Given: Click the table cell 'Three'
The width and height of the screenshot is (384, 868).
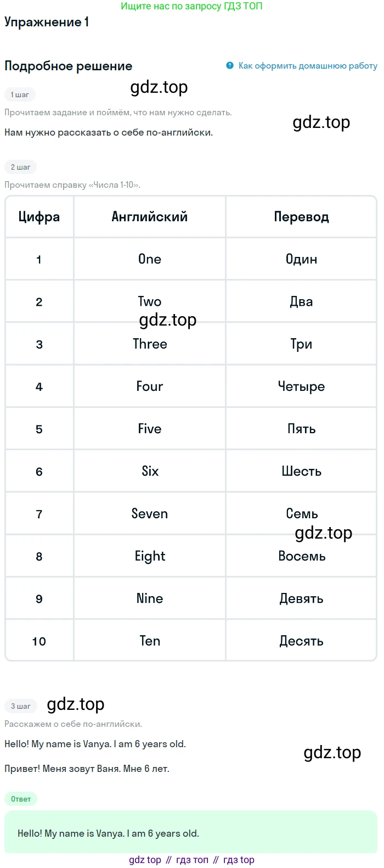Looking at the screenshot, I should (x=150, y=344).
